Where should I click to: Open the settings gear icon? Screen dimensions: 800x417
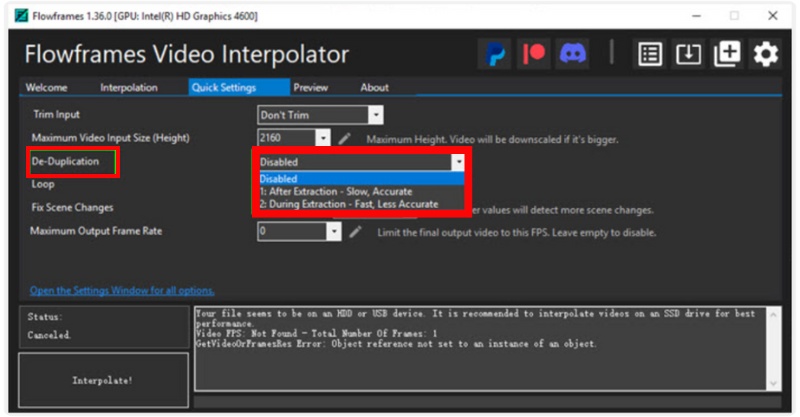(765, 54)
